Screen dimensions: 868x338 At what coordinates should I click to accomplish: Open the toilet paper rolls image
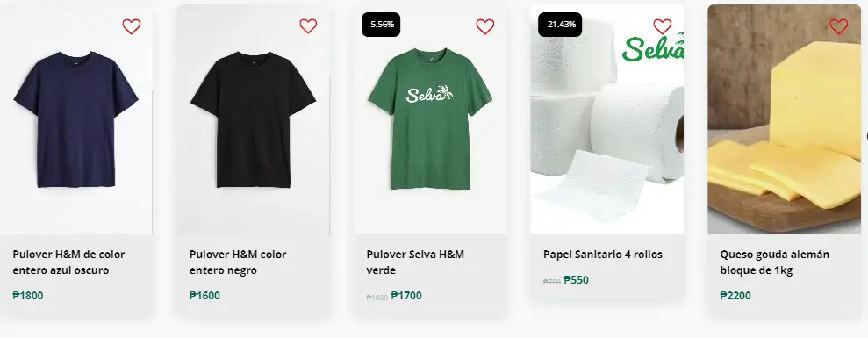(606, 119)
